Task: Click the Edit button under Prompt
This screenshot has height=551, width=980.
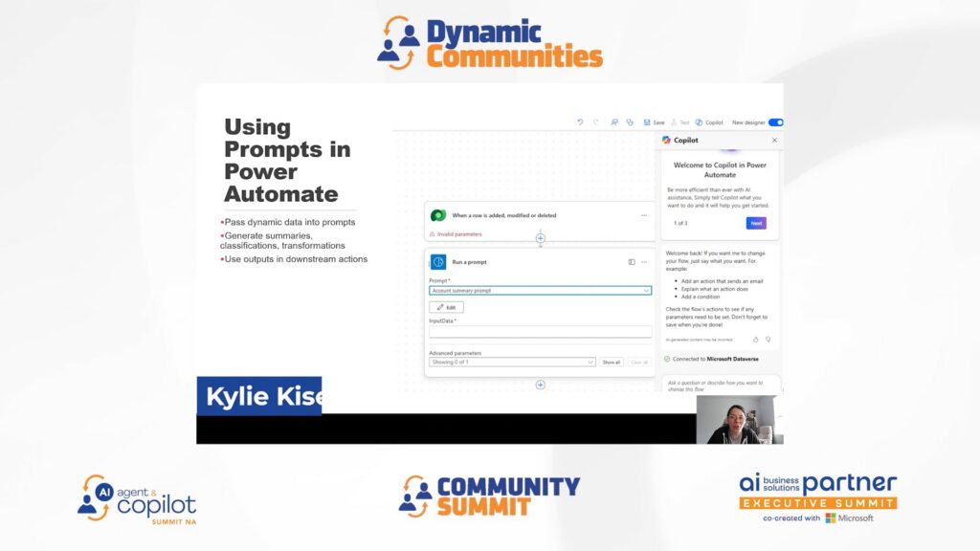Action: click(x=446, y=308)
